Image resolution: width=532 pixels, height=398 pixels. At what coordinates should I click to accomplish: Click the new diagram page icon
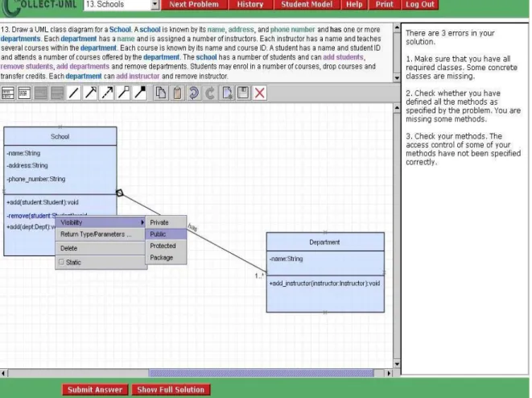227,93
